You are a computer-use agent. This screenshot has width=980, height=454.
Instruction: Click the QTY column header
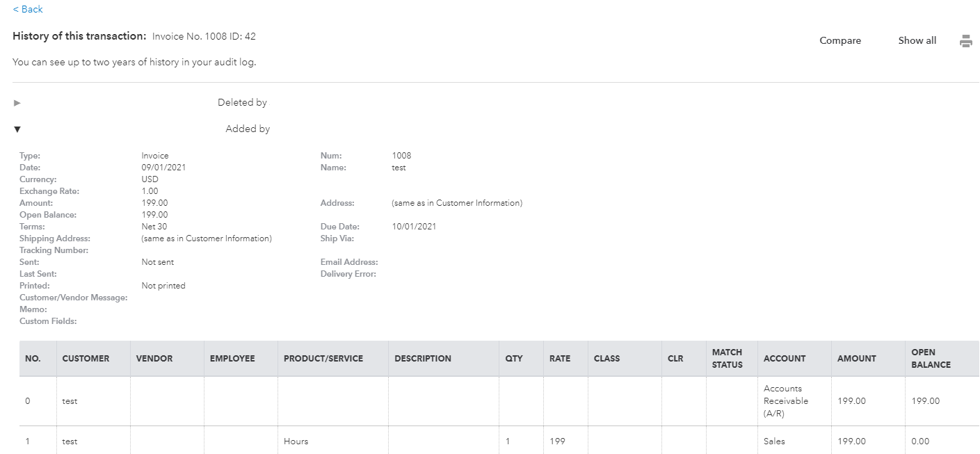point(514,359)
